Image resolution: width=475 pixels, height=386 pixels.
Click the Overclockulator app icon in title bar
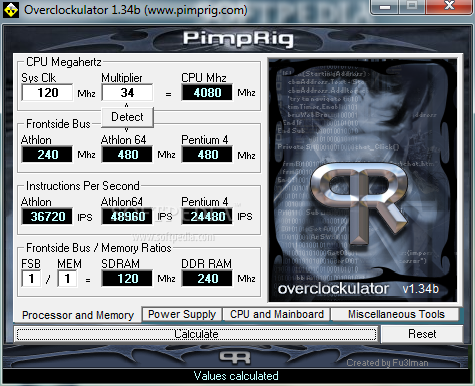tap(11, 10)
